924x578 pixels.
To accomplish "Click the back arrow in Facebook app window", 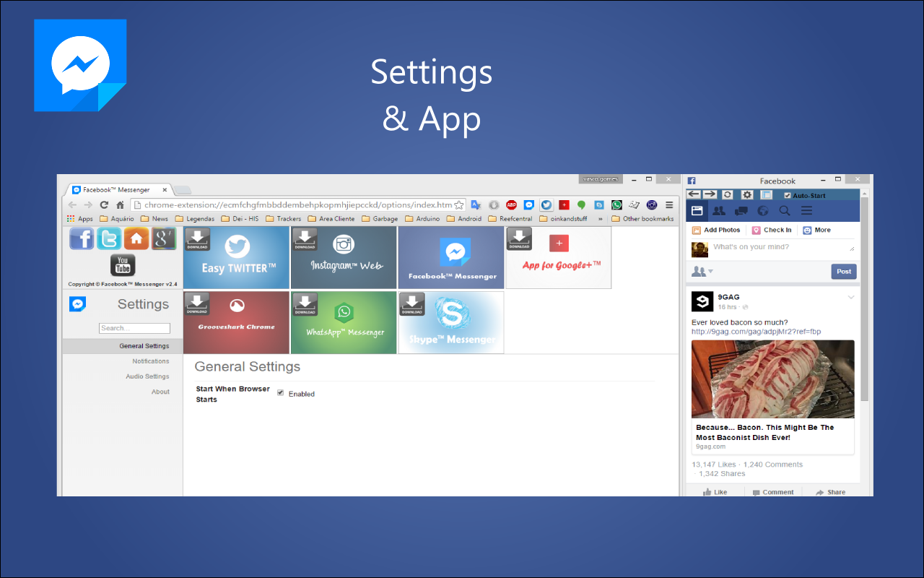I will [x=694, y=194].
